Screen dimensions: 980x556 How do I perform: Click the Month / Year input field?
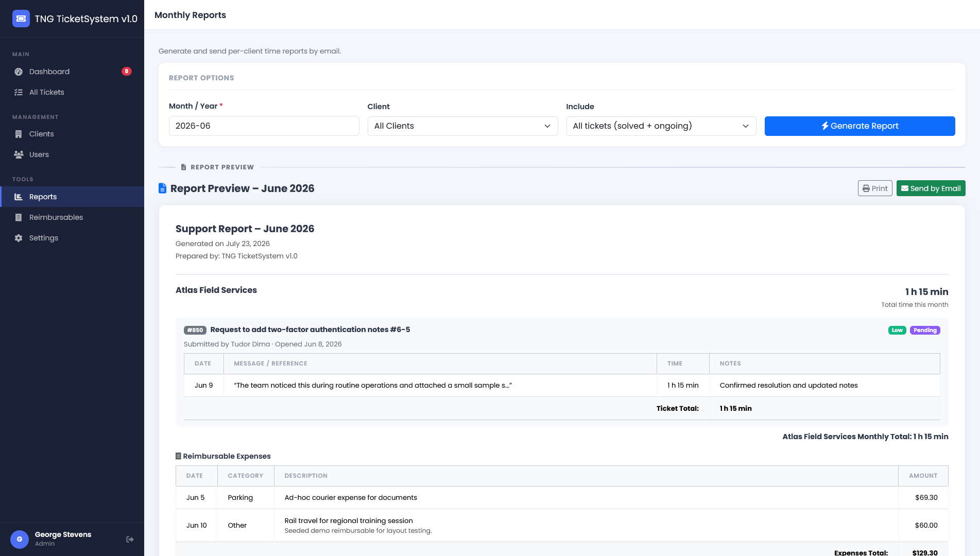coord(264,126)
